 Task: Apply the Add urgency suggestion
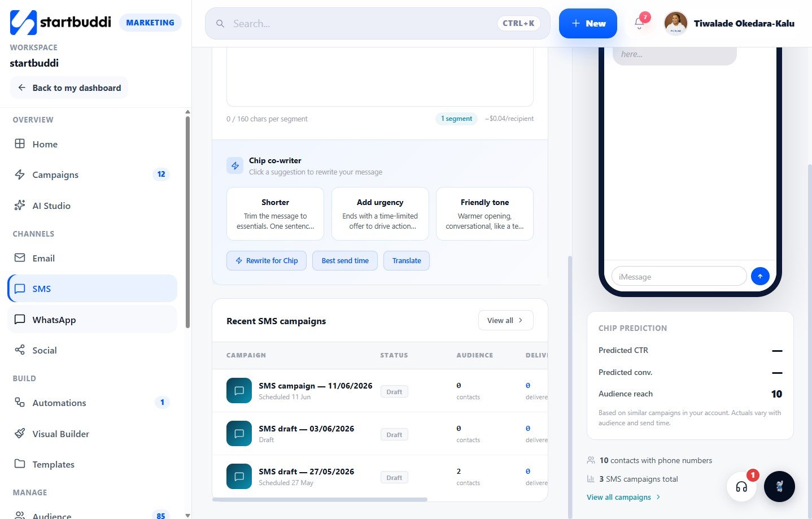(x=380, y=213)
